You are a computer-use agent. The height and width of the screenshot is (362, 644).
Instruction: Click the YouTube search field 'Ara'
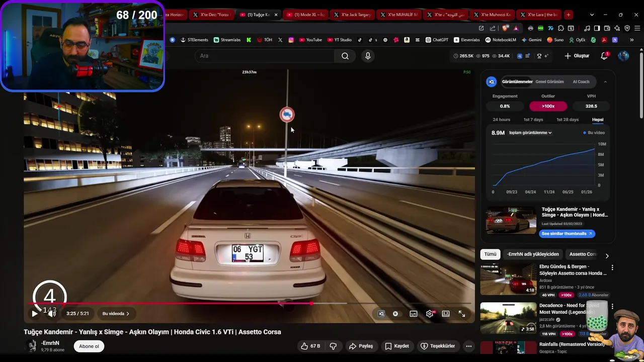[x=264, y=56]
